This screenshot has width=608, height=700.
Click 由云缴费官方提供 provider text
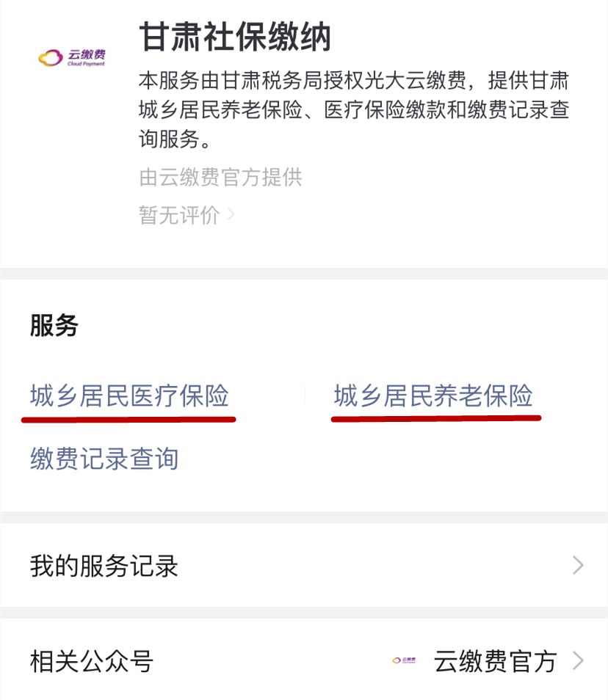point(220,178)
